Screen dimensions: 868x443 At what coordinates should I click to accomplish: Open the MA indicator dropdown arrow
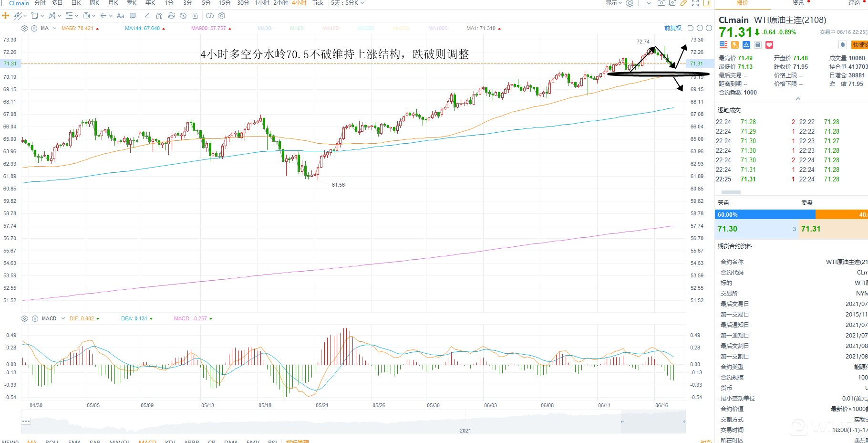[x=54, y=28]
